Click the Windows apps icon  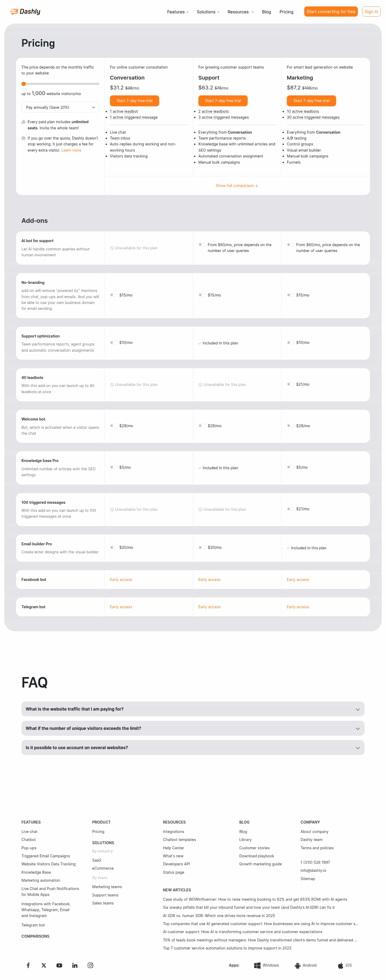pos(257,965)
